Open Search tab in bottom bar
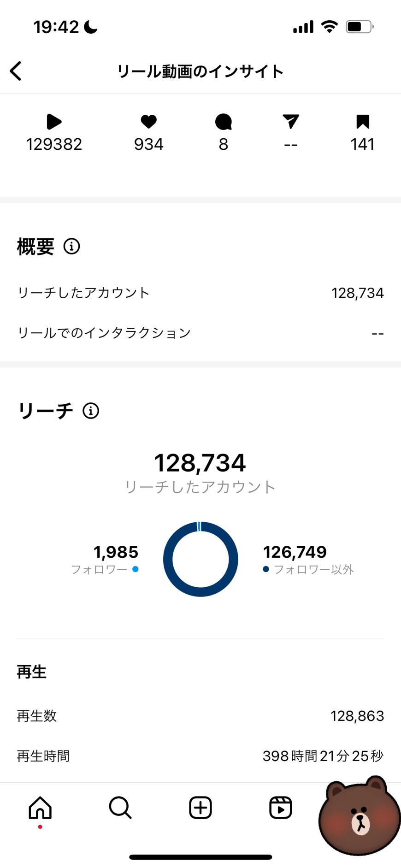This screenshot has width=401, height=868. [120, 808]
